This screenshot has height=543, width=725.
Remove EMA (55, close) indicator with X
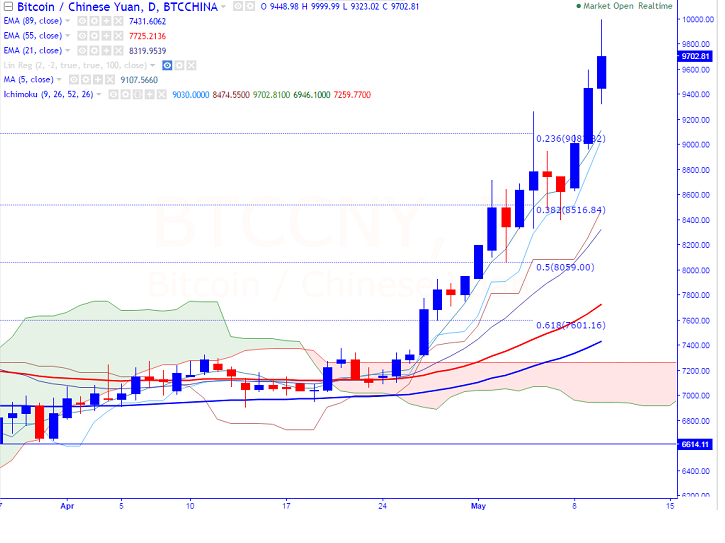pos(118,36)
